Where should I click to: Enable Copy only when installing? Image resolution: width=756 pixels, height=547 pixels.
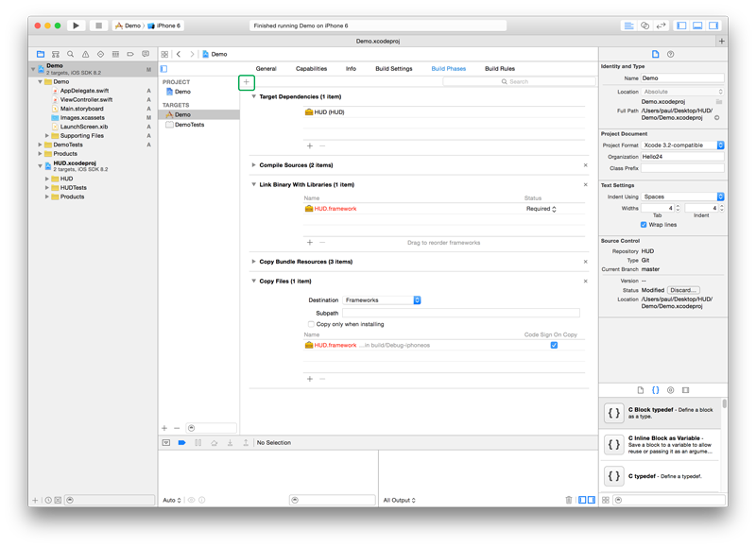click(x=311, y=324)
